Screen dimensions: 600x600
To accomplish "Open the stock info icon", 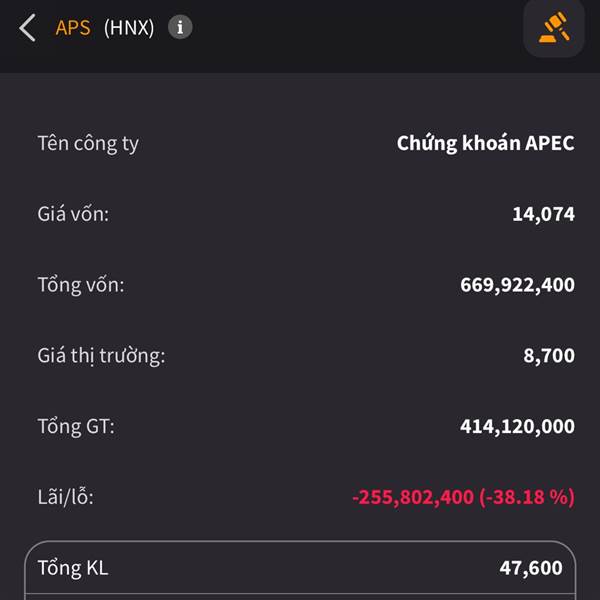I will (x=180, y=27).
